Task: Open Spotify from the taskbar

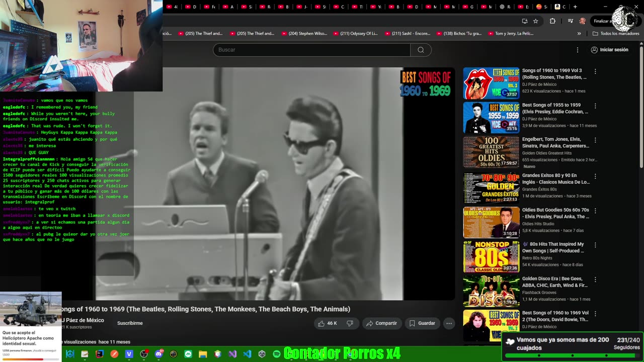Action: coord(277,354)
